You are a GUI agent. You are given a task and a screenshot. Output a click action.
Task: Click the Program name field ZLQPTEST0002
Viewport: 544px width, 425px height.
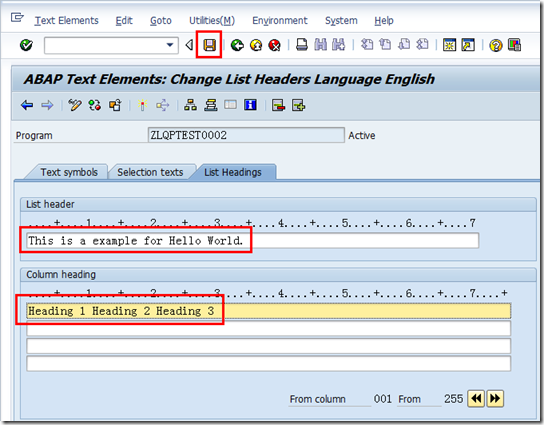pos(246,135)
